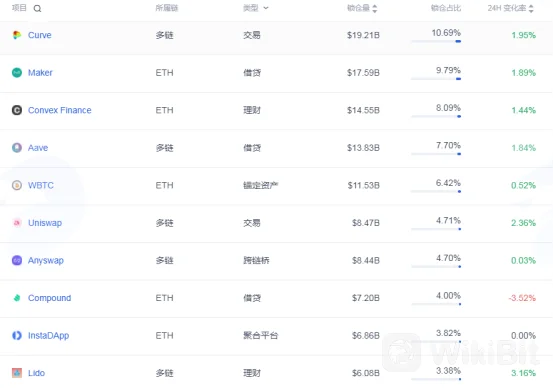Click the Compound green logo icon
This screenshot has width=554, height=389.
pyautogui.click(x=17, y=298)
